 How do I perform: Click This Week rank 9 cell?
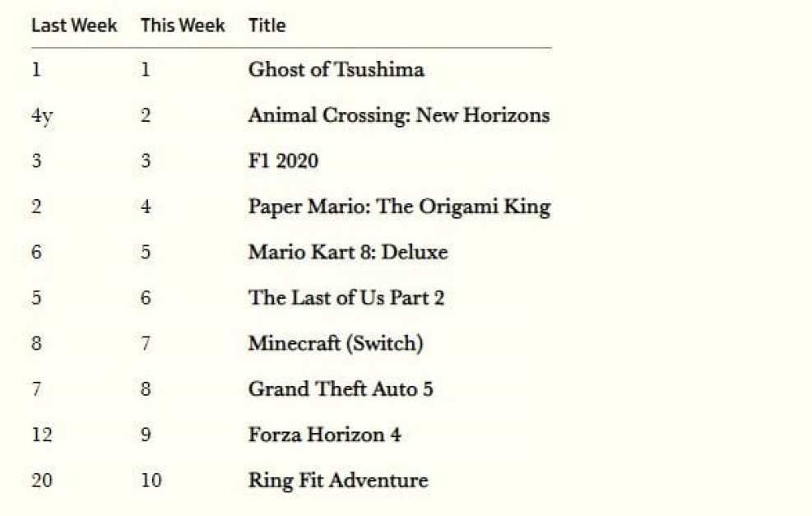pos(146,435)
